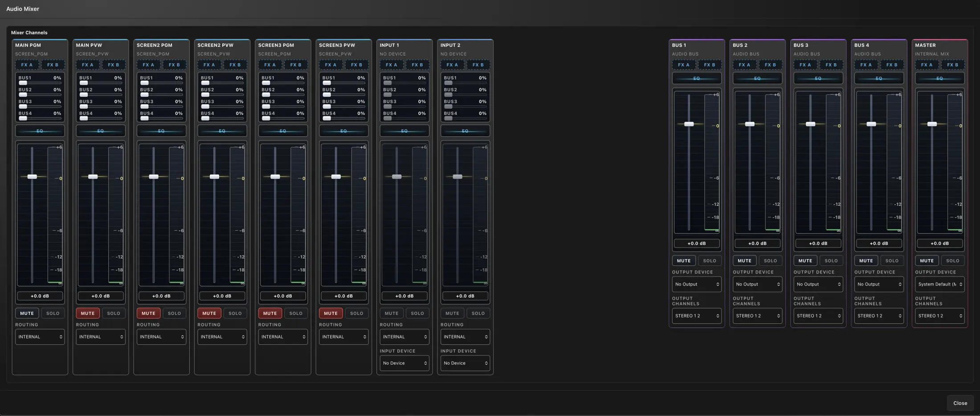Screen dimensions: 980x416
Task: Toggle FX A on SCREEN2 PGM
Action: 149,65
